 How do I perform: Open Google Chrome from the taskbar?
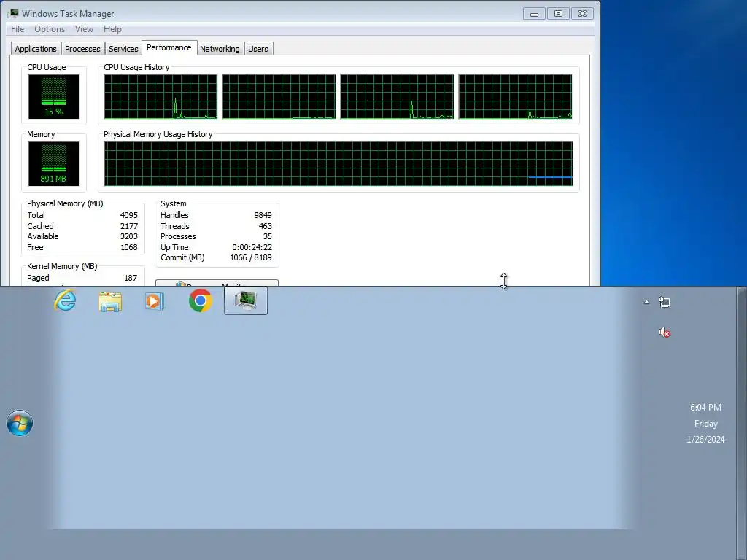(201, 300)
